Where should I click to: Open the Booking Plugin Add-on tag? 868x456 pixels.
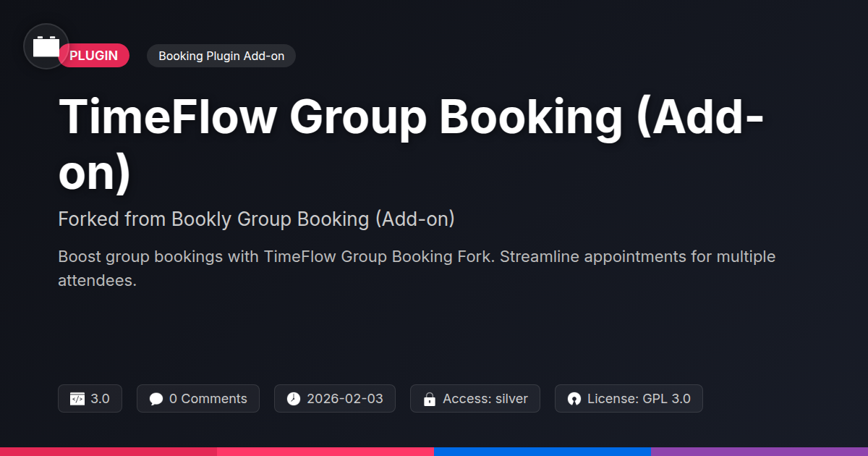pos(221,56)
